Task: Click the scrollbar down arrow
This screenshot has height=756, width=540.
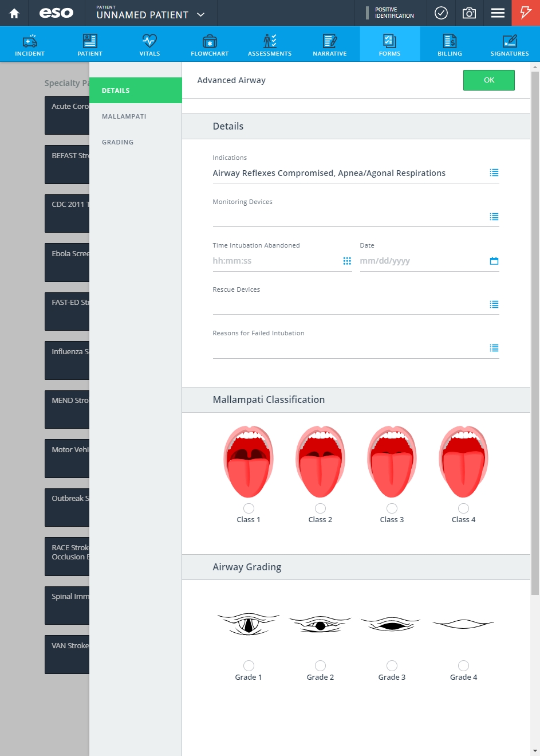Action: (x=535, y=751)
